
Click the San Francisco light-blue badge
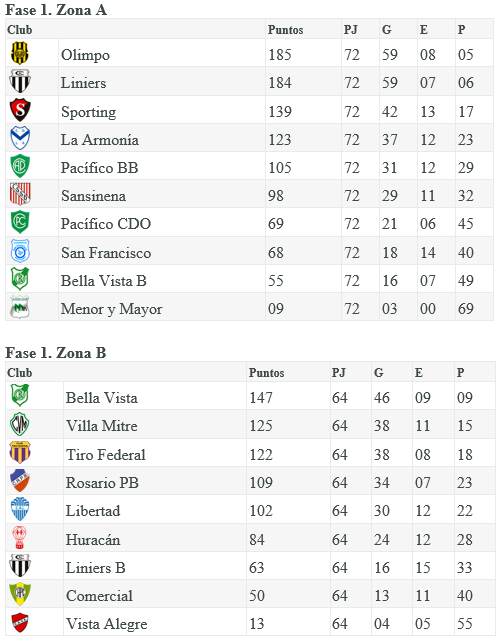(20, 251)
